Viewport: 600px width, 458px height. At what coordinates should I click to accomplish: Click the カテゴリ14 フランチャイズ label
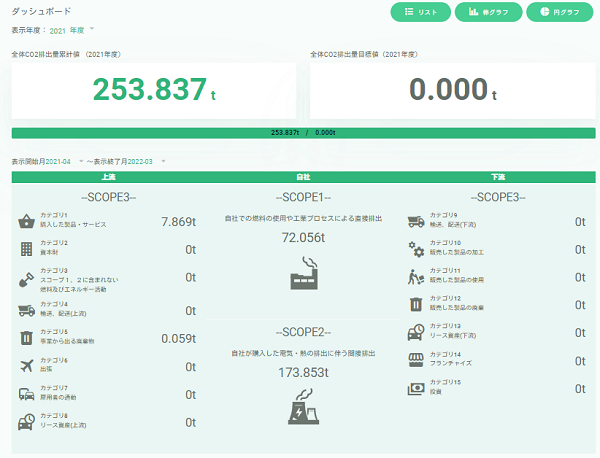(x=450, y=359)
